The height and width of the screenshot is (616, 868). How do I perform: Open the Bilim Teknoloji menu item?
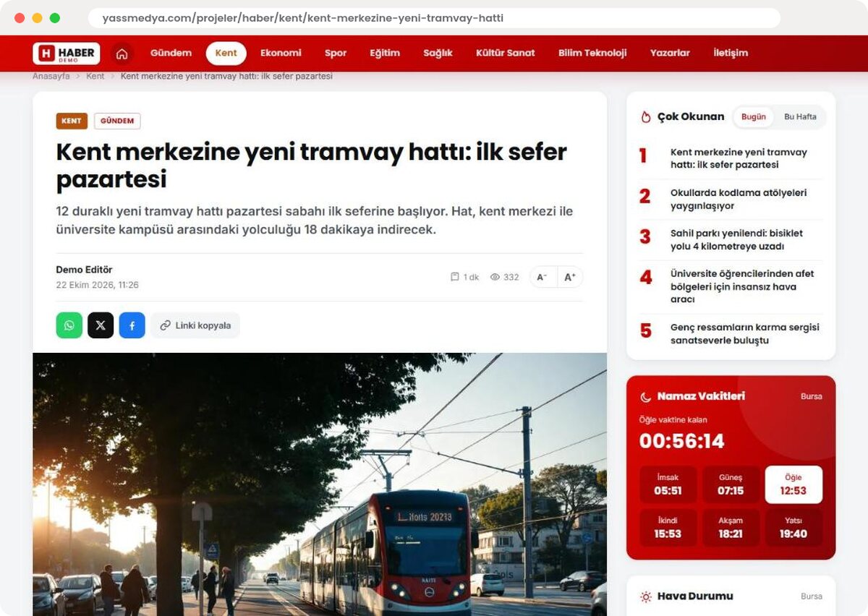[592, 54]
